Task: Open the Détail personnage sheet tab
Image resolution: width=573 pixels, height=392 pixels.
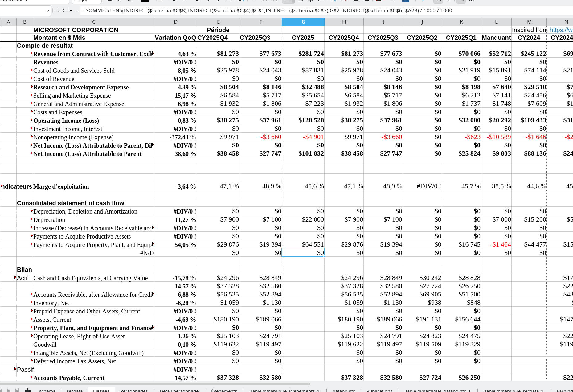Action: pos(179,390)
